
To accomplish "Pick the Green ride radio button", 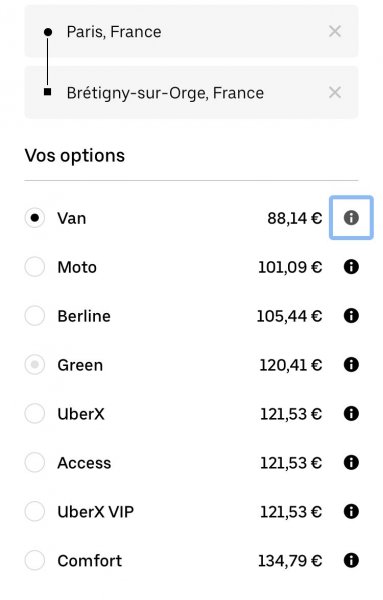I will click(35, 365).
